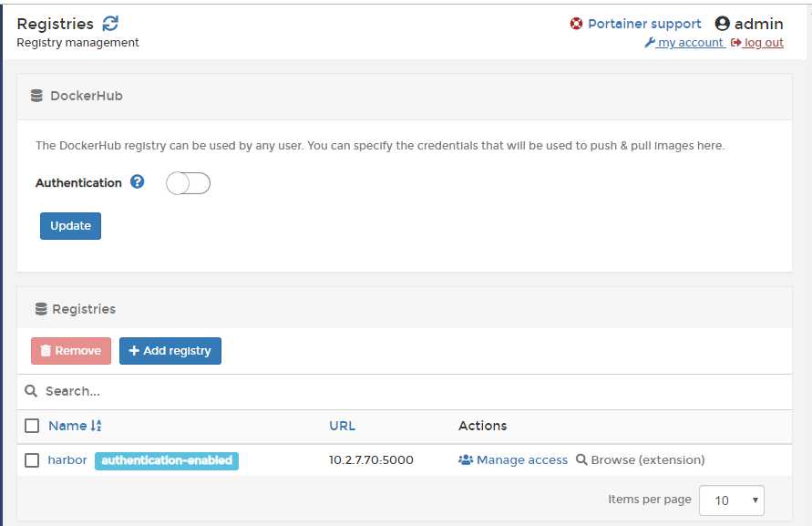Tick the checkbox for harbor registry
The height and width of the screenshot is (526, 812).
pos(32,460)
